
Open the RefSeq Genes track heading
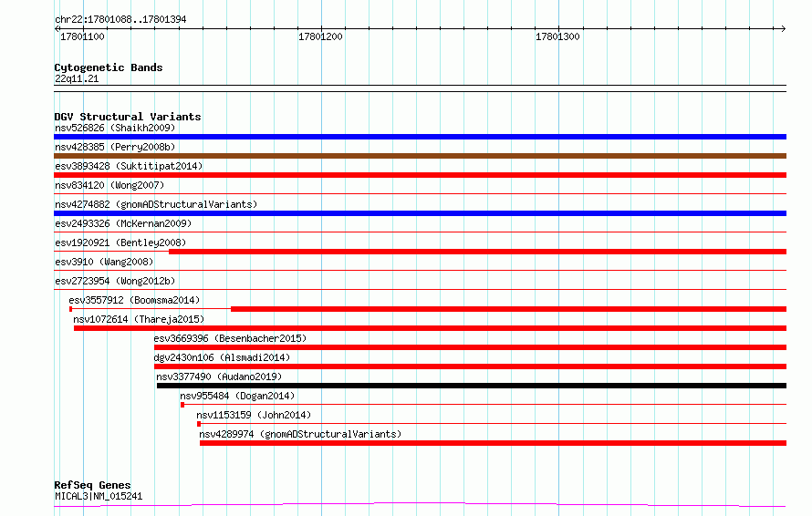pyautogui.click(x=92, y=485)
